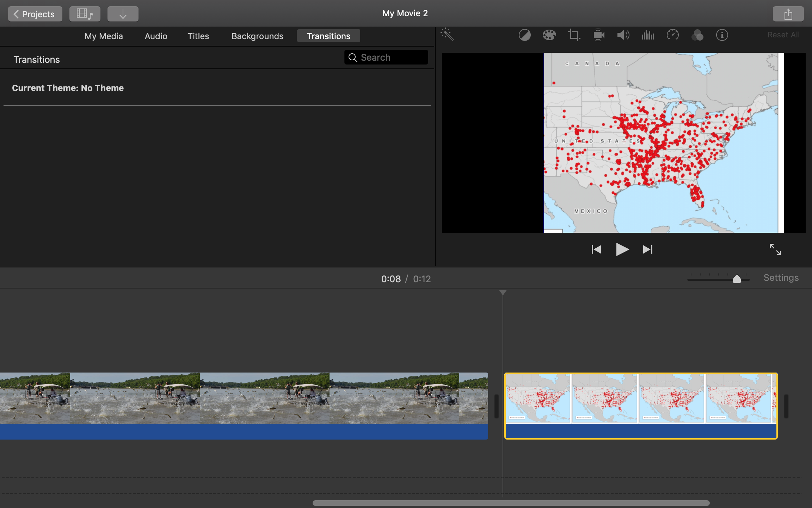Open clip filter and audio effects
The height and width of the screenshot is (508, 812).
point(697,35)
